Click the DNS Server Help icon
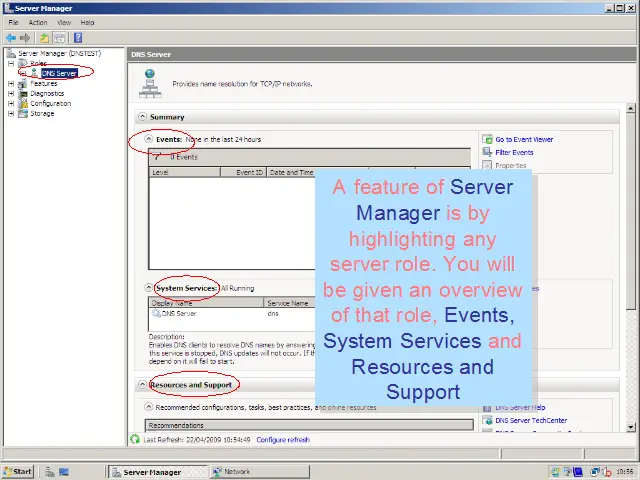This screenshot has height=480, width=640. pyautogui.click(x=487, y=407)
